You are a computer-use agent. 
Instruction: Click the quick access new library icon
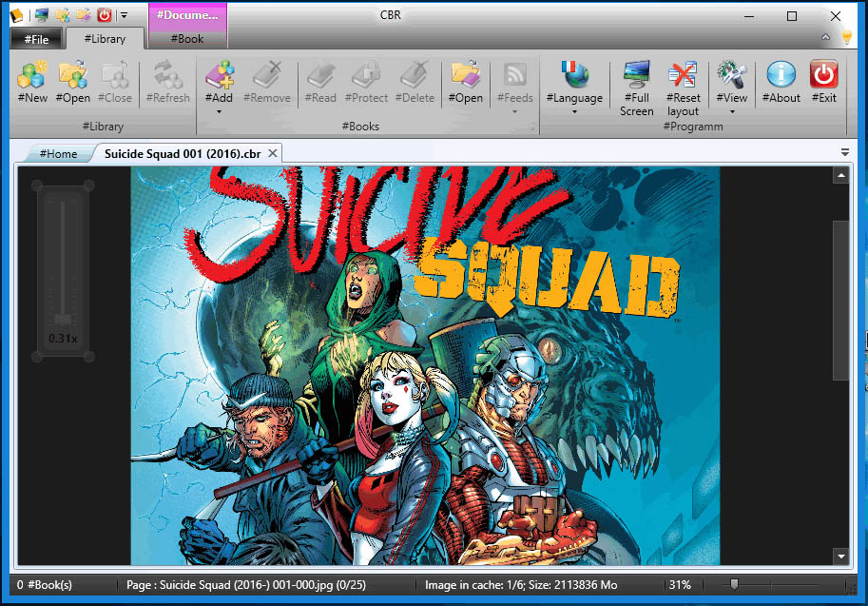click(x=63, y=15)
